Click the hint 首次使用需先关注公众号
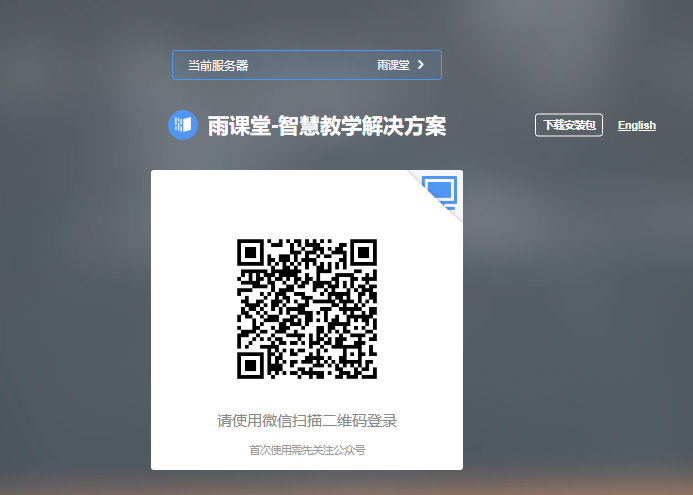693x495 pixels. tap(307, 450)
